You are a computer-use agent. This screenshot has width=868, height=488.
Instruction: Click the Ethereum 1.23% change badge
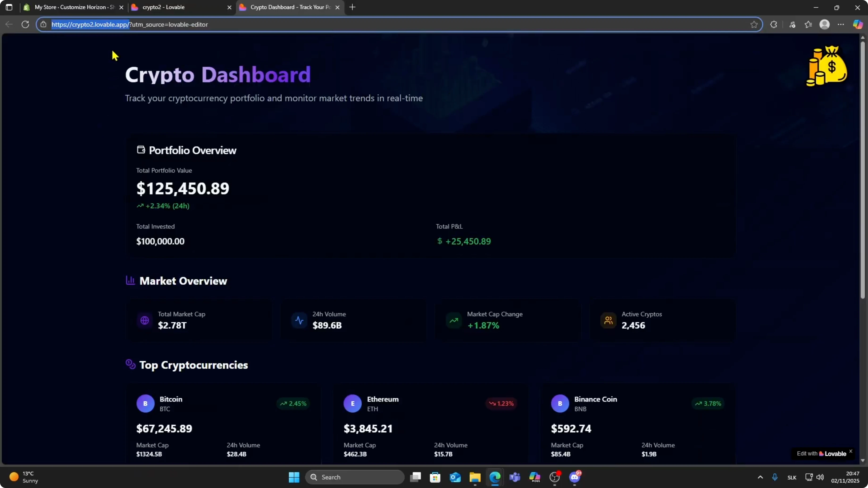pyautogui.click(x=501, y=403)
